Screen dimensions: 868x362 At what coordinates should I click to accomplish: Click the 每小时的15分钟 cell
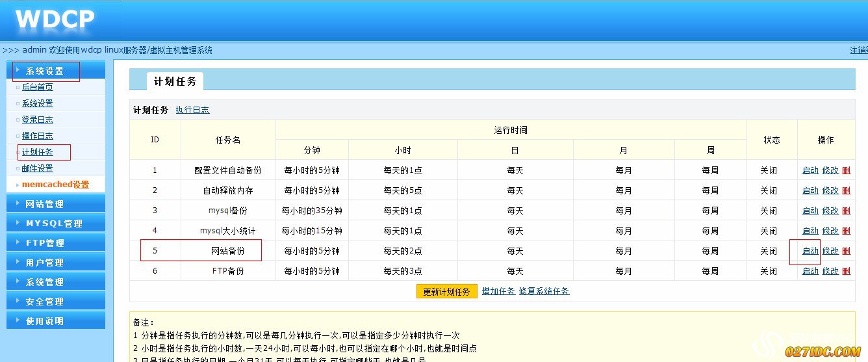point(312,231)
